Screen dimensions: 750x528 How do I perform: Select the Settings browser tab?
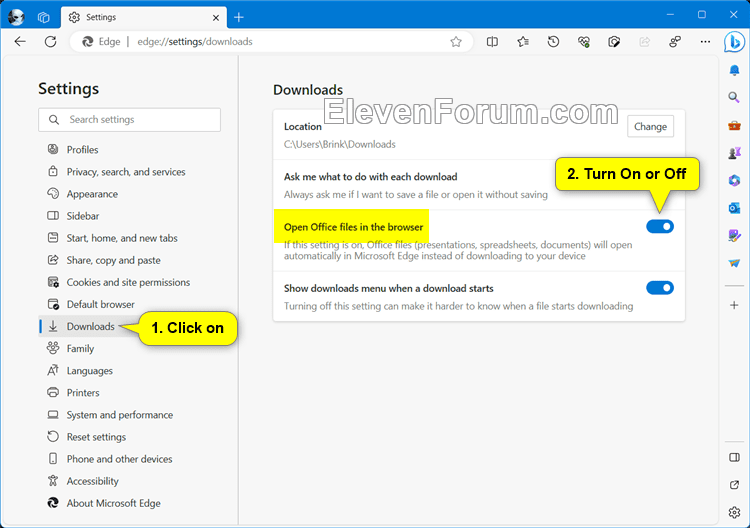(143, 18)
